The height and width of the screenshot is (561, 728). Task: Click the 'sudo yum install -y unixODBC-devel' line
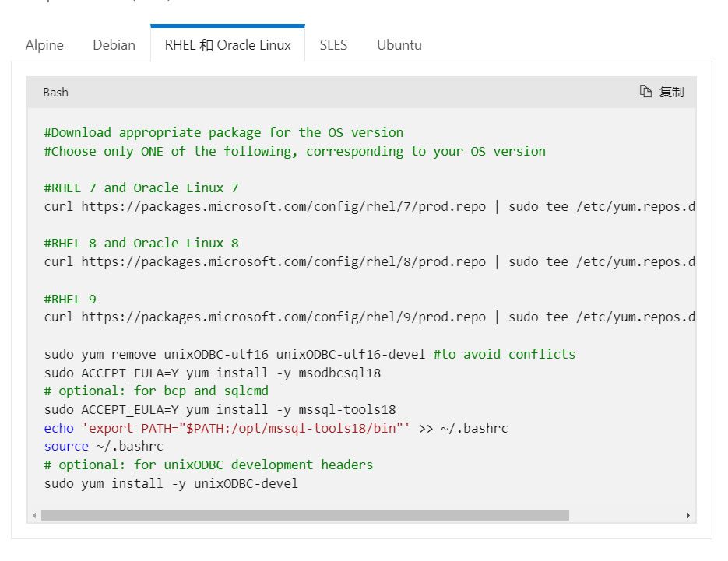point(171,483)
